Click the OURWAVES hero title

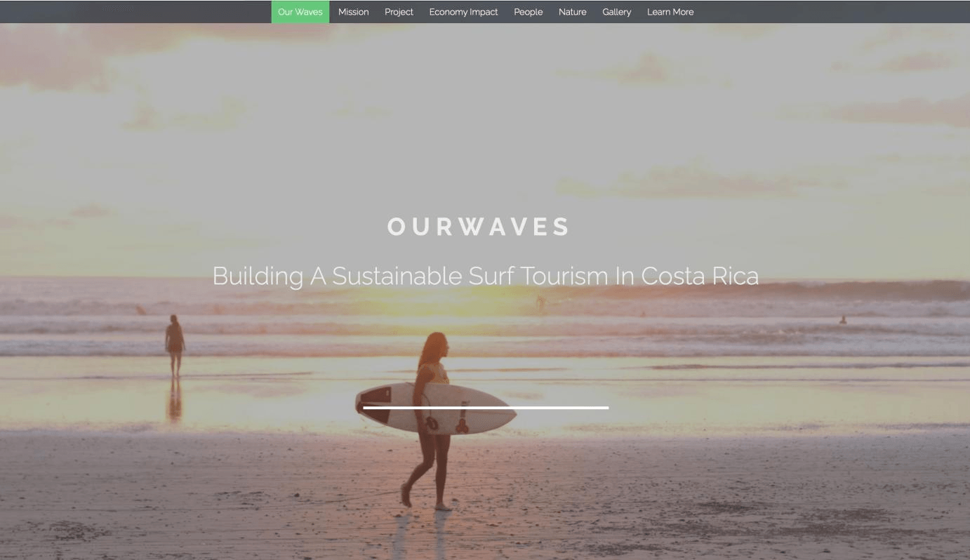479,227
